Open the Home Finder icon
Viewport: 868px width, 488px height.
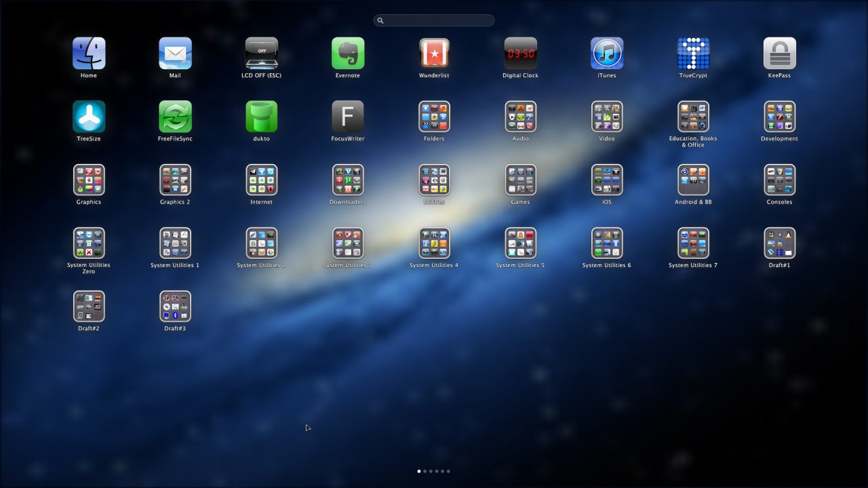pos(89,54)
